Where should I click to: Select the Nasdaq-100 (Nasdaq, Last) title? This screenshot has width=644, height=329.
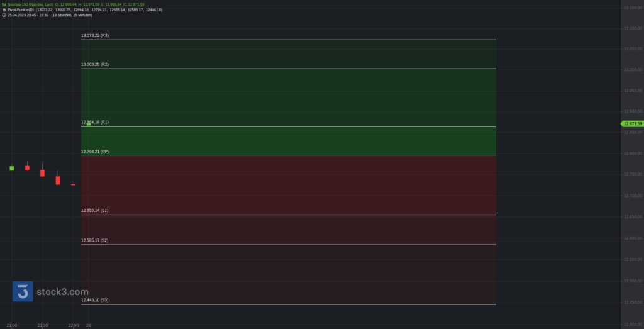click(x=30, y=4)
